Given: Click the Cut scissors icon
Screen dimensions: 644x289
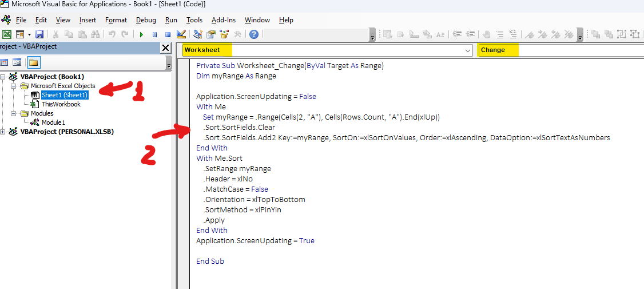Looking at the screenshot, I should (x=55, y=34).
